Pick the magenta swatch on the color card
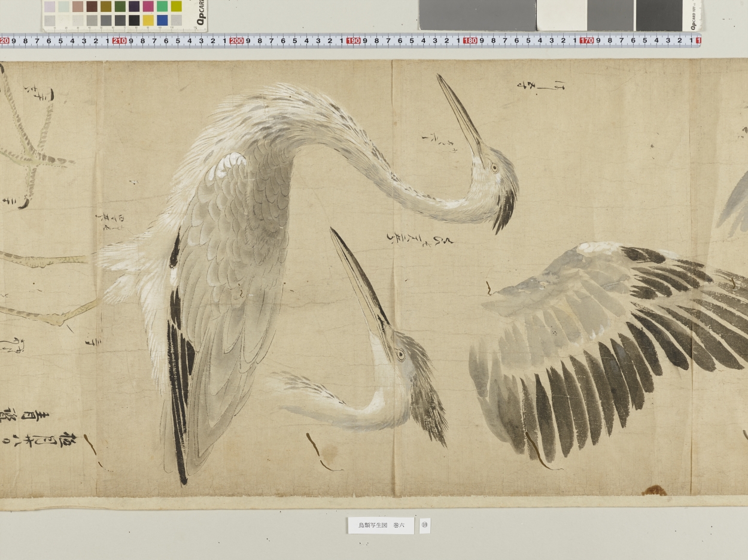This screenshot has height=560, width=748. click(148, 7)
